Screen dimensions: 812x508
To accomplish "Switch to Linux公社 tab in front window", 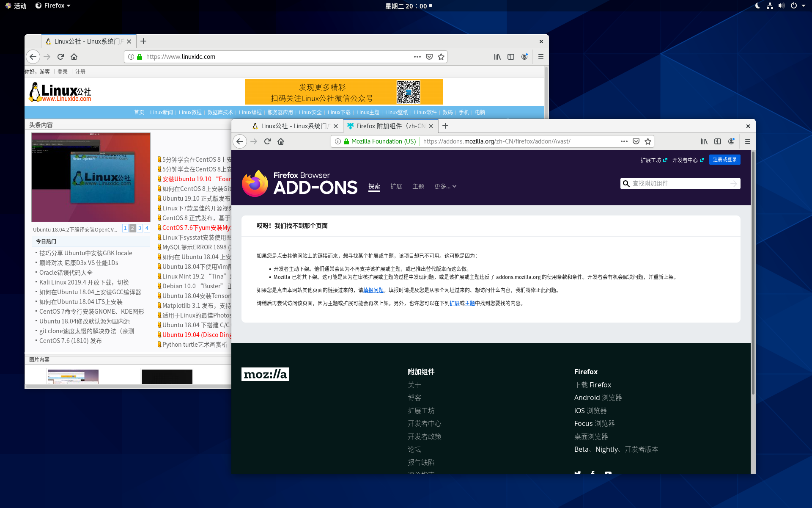I will (x=295, y=126).
